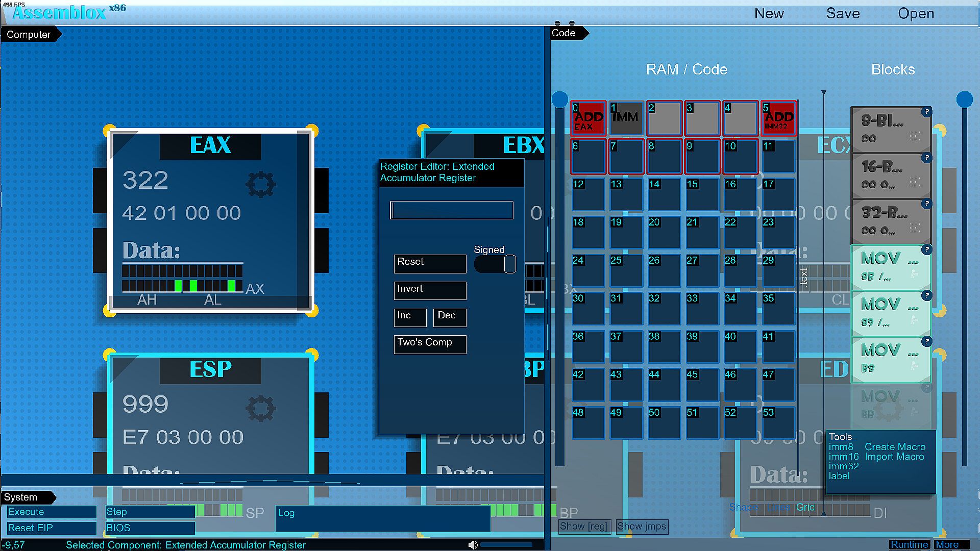Click New in the top menu
The width and height of the screenshot is (980, 551).
(x=769, y=14)
